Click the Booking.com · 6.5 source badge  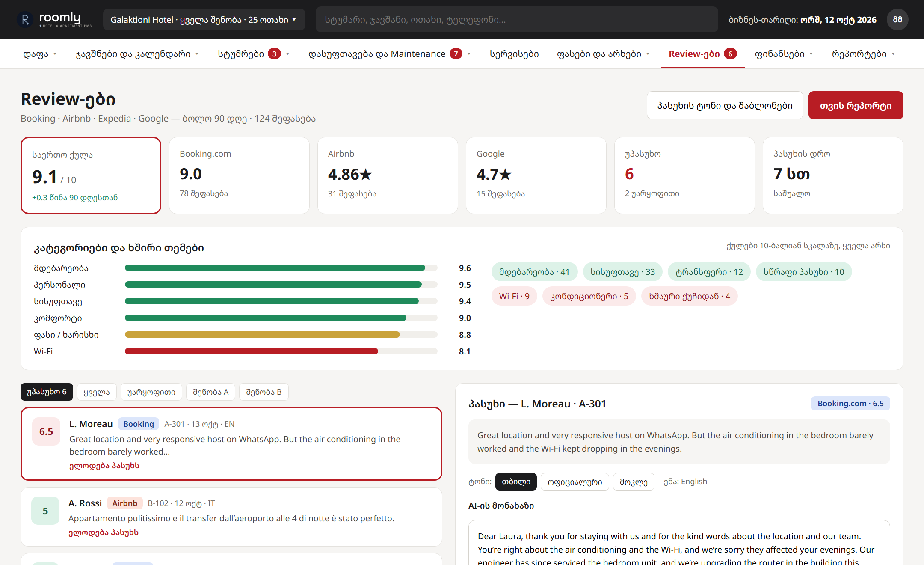pos(850,404)
